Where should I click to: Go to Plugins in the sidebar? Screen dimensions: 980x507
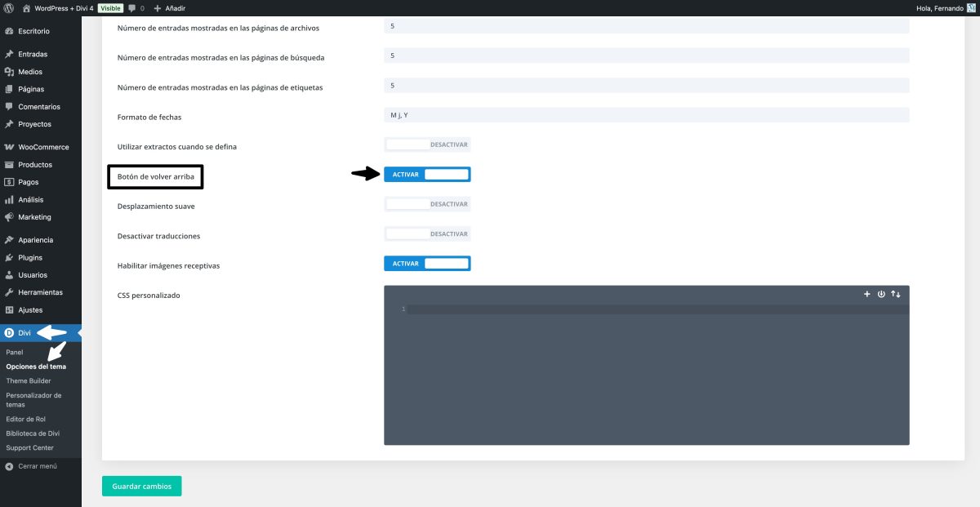click(30, 258)
